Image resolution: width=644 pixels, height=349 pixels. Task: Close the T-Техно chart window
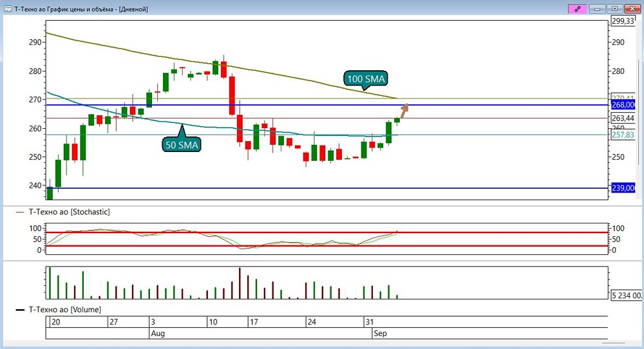[x=632, y=8]
